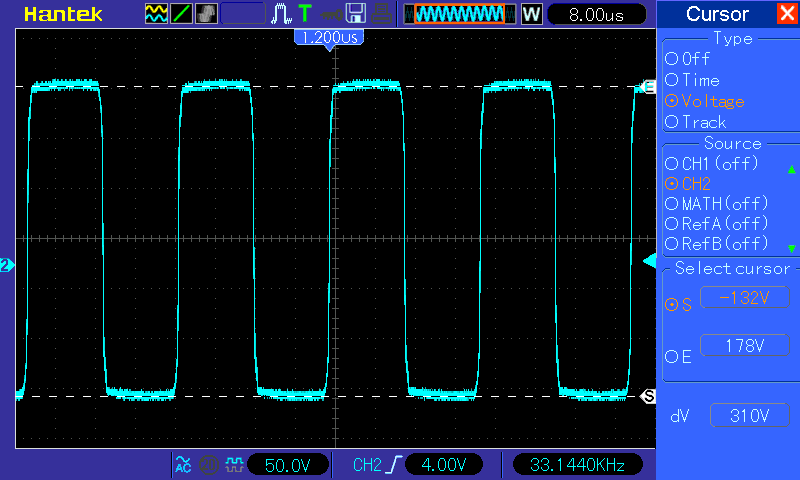
Task: Click the floppy disk save icon
Action: pyautogui.click(x=355, y=14)
